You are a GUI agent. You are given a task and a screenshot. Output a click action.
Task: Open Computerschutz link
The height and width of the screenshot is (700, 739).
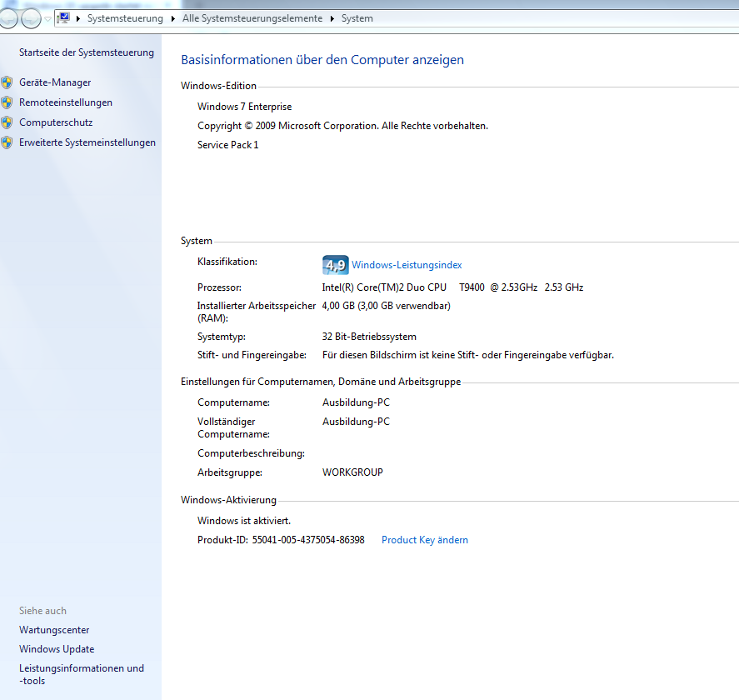coord(56,122)
